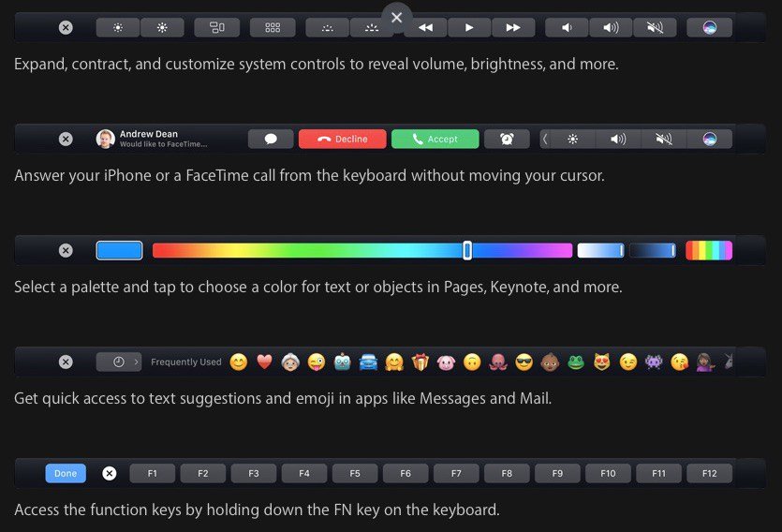Open Launchpad from the Touch Bar
The width and height of the screenshot is (782, 532).
pyautogui.click(x=273, y=27)
